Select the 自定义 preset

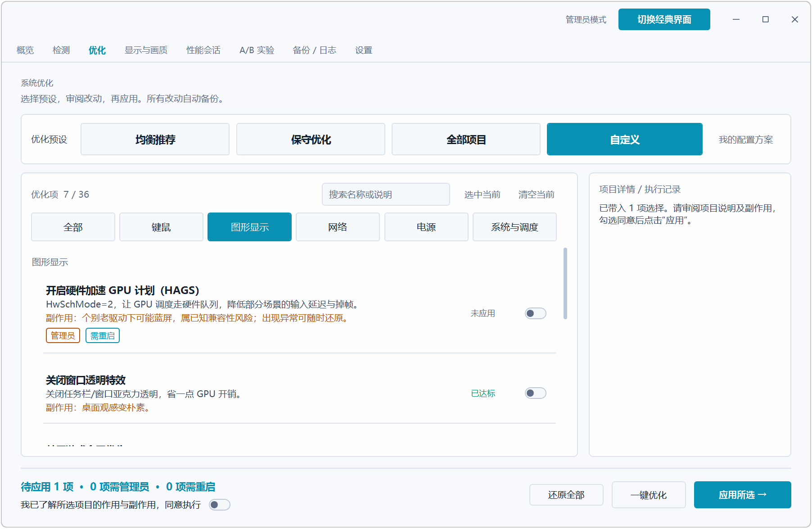pos(625,140)
